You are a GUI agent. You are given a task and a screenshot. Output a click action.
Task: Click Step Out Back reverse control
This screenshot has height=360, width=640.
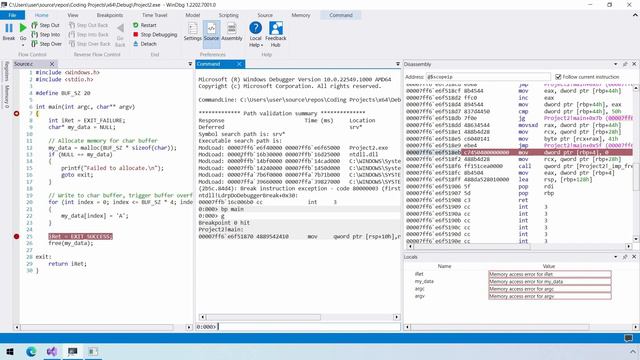[x=89, y=25]
